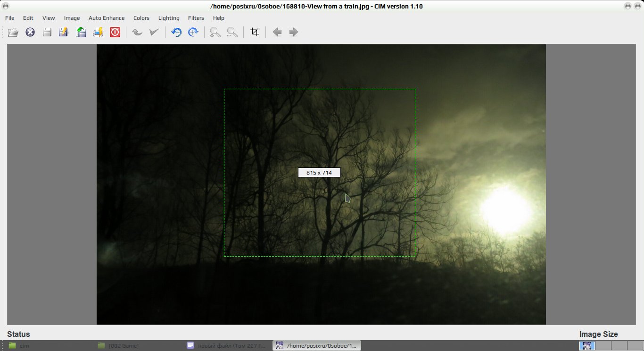Open the Auto Enhance menu
Viewport: 644px width, 351px height.
click(x=107, y=18)
